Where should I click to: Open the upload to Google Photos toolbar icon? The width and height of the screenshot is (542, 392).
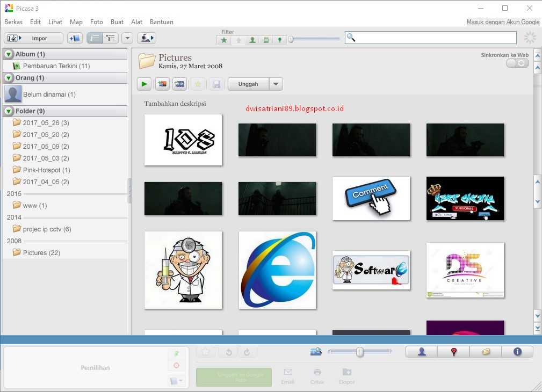[x=147, y=38]
